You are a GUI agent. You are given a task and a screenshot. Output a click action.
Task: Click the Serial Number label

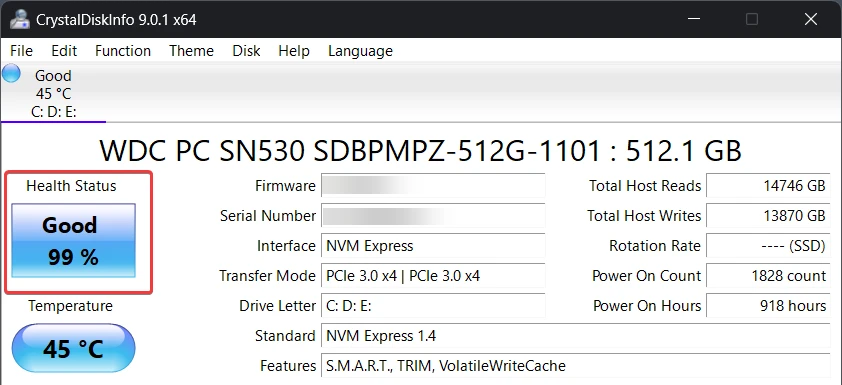[268, 216]
